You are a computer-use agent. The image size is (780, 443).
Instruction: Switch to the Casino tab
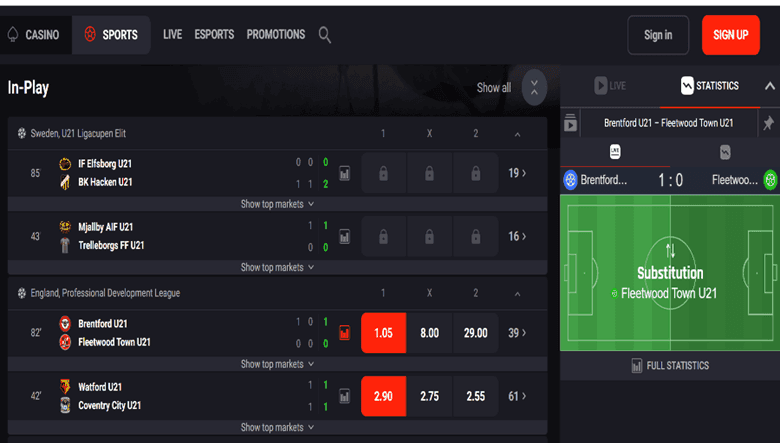click(x=33, y=35)
